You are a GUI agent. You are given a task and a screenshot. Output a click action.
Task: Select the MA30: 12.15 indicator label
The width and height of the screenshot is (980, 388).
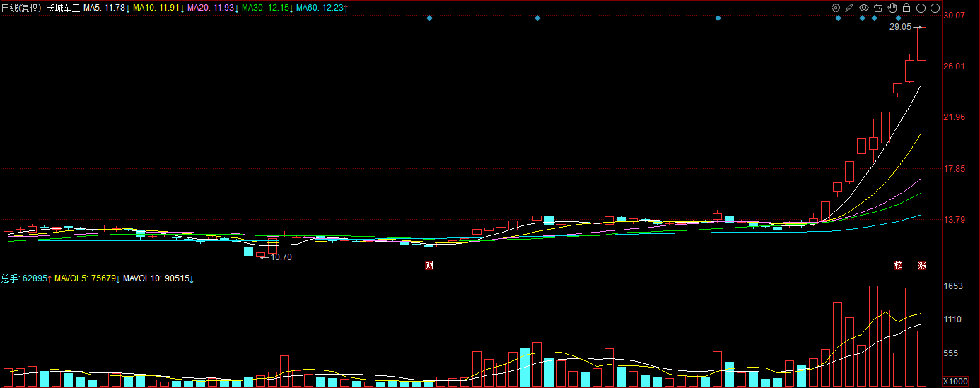pyautogui.click(x=267, y=8)
